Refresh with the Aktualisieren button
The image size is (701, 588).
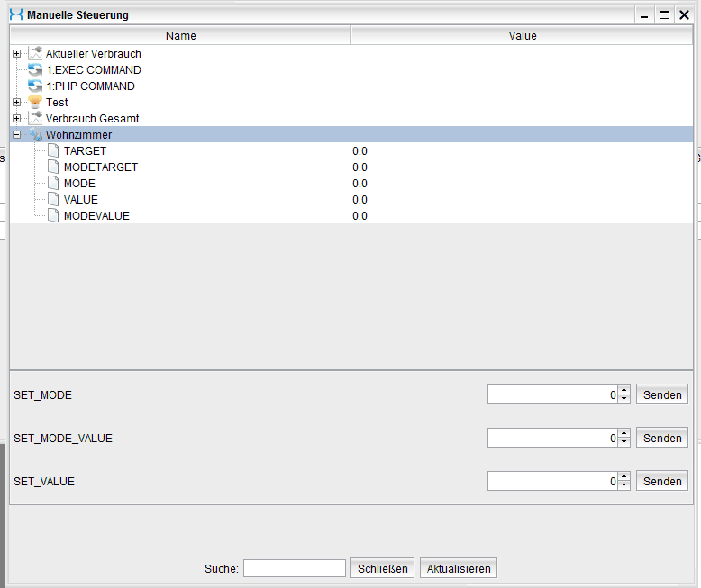pos(458,568)
